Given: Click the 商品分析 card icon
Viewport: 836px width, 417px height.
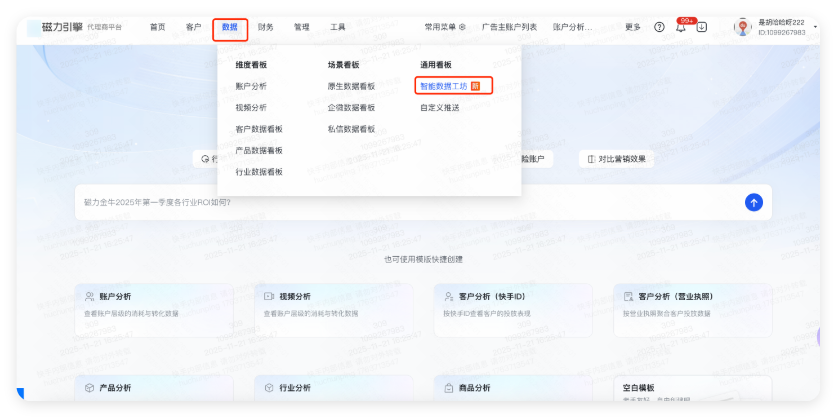Looking at the screenshot, I should coord(449,388).
